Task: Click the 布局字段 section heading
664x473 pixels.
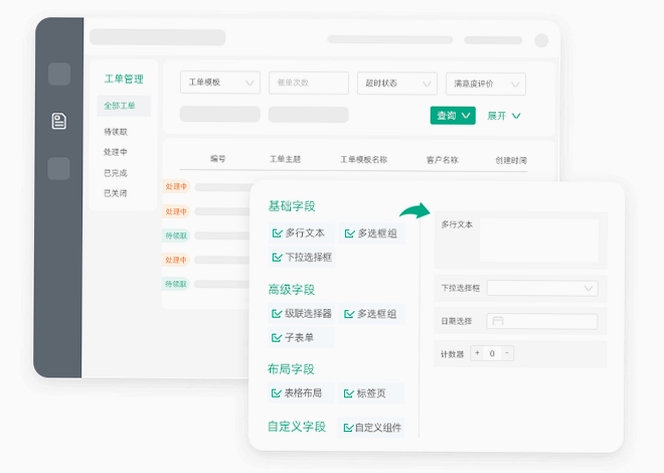Action: [x=291, y=369]
